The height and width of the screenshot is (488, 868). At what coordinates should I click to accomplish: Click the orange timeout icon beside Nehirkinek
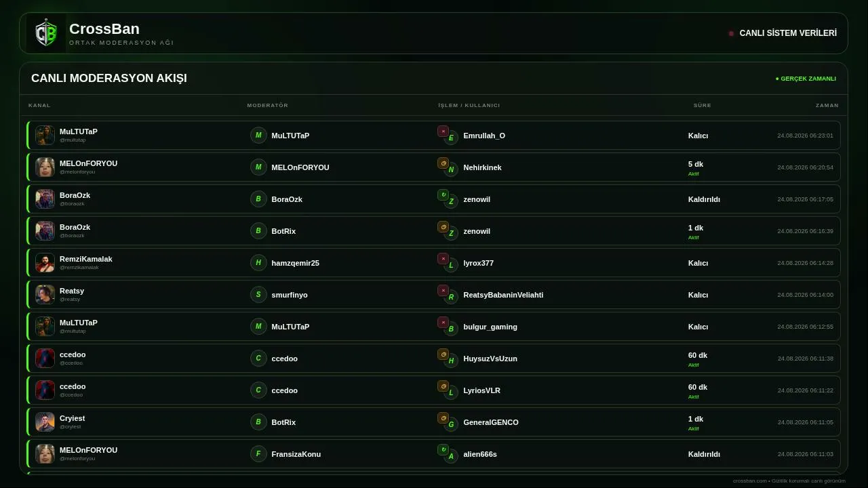(443, 163)
